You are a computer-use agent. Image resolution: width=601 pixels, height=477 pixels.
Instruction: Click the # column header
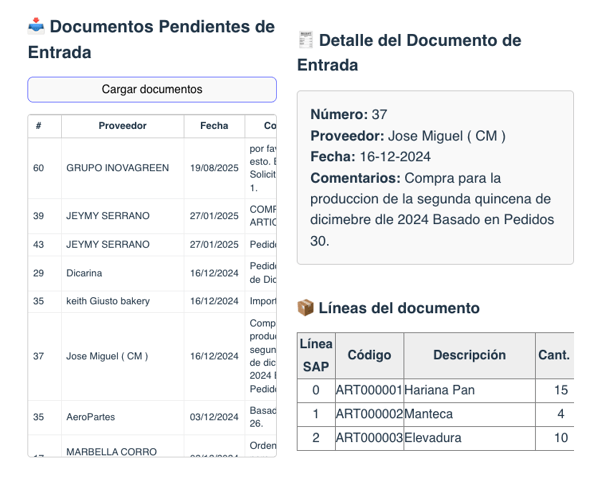point(38,126)
